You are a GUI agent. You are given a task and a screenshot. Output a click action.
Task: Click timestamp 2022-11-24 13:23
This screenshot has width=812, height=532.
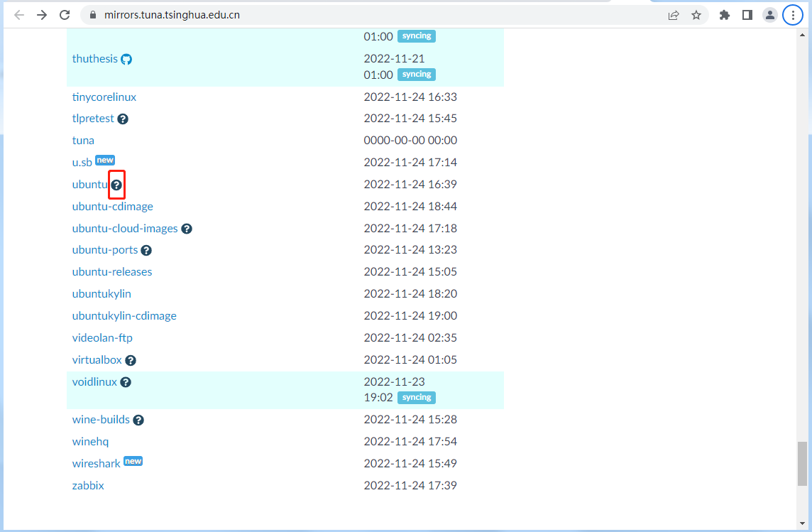point(410,250)
